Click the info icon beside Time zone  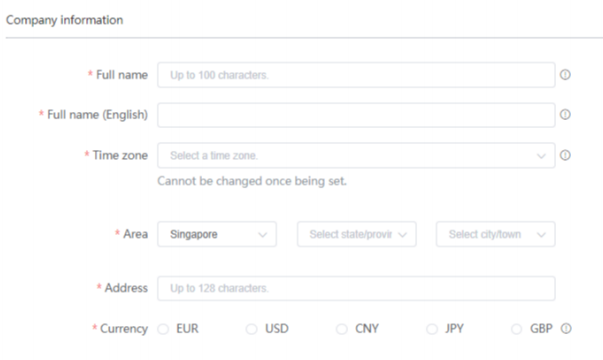click(565, 155)
